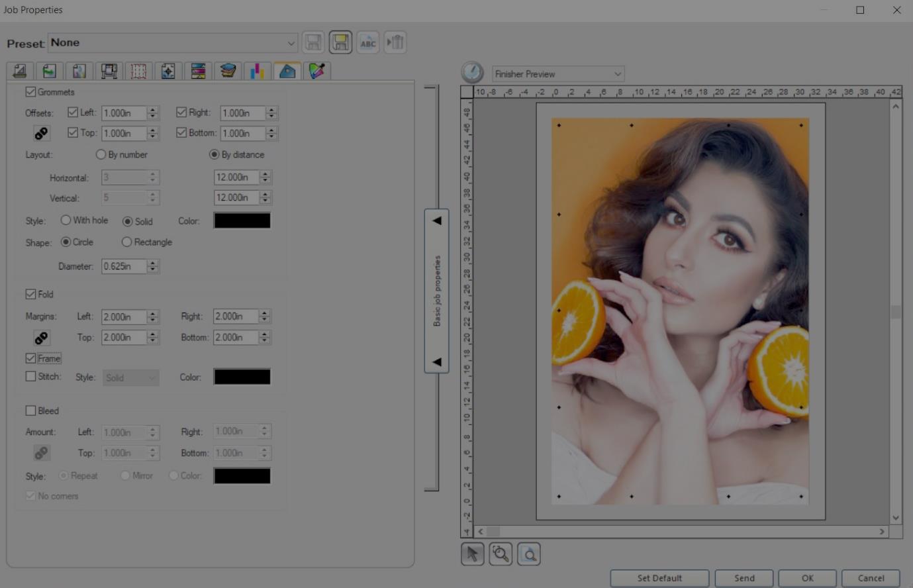Open the colored bars chart tab

point(258,71)
